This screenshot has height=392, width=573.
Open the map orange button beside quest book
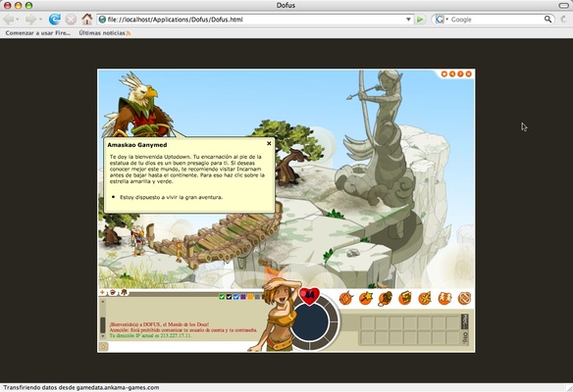pyautogui.click(x=425, y=298)
